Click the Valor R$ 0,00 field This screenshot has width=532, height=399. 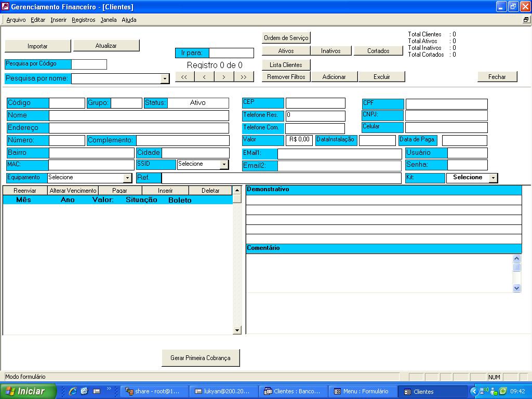pyautogui.click(x=299, y=140)
